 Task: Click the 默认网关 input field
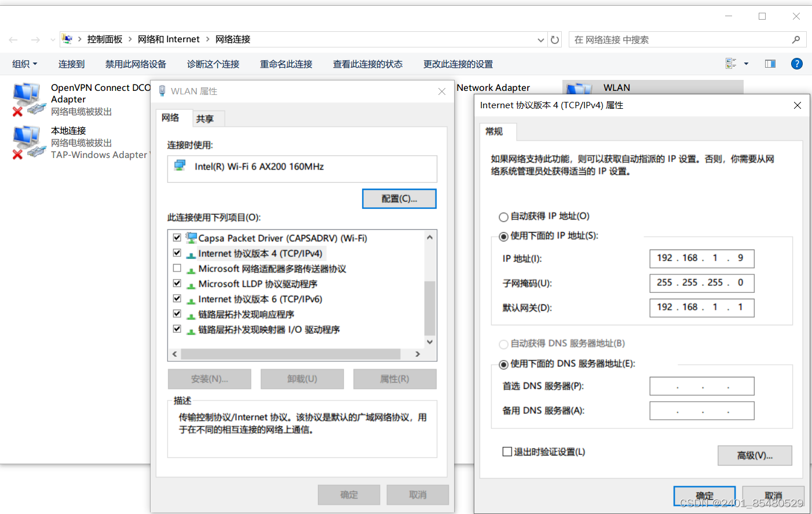pos(702,307)
